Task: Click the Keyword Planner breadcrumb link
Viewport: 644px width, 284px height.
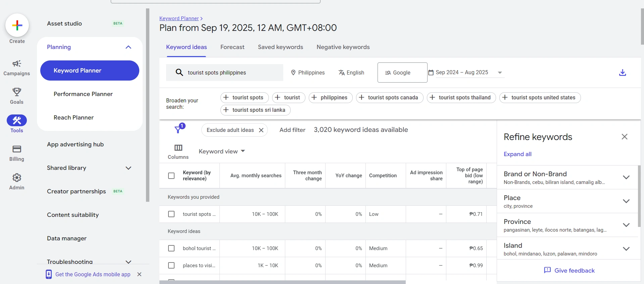Action: [179, 18]
